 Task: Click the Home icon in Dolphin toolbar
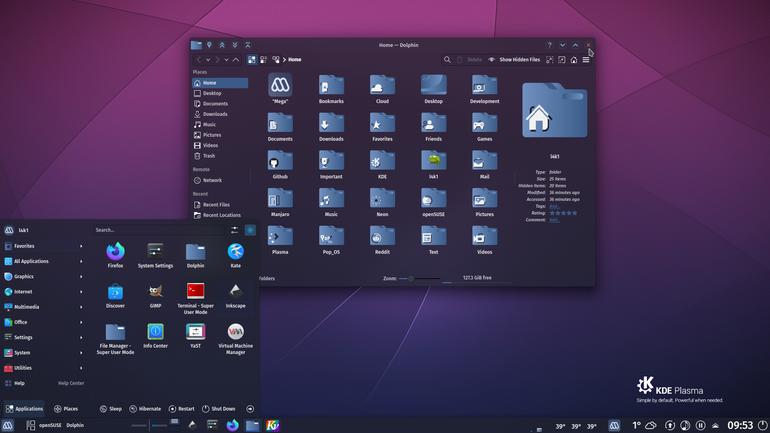coord(574,59)
